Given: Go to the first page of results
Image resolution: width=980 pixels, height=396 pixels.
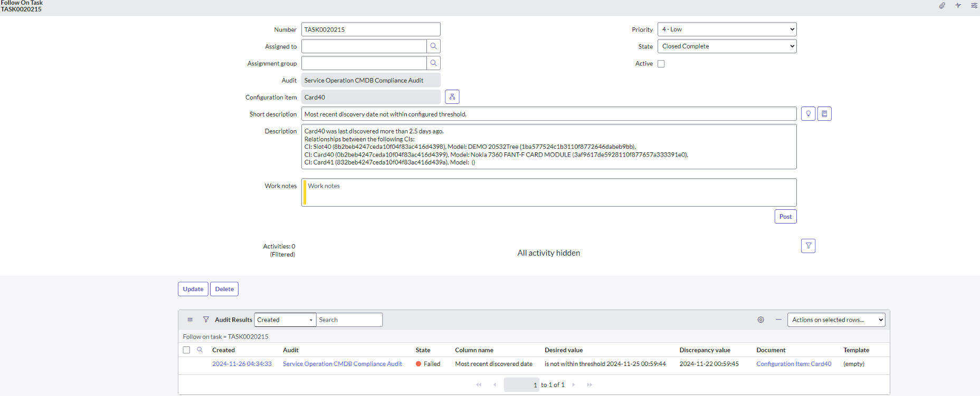Looking at the screenshot, I should pos(479,385).
